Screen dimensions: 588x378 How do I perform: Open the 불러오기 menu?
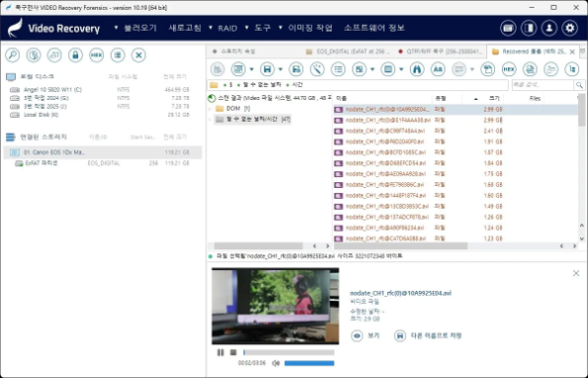[x=140, y=28]
